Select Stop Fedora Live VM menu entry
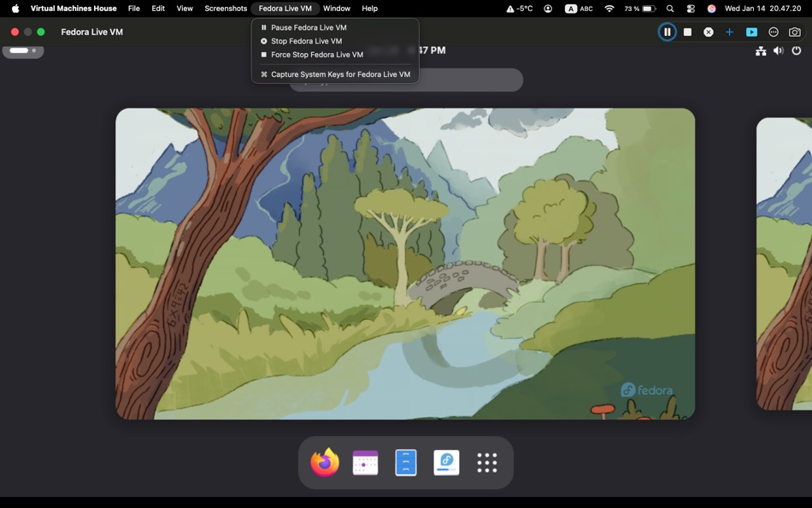 (x=335, y=41)
